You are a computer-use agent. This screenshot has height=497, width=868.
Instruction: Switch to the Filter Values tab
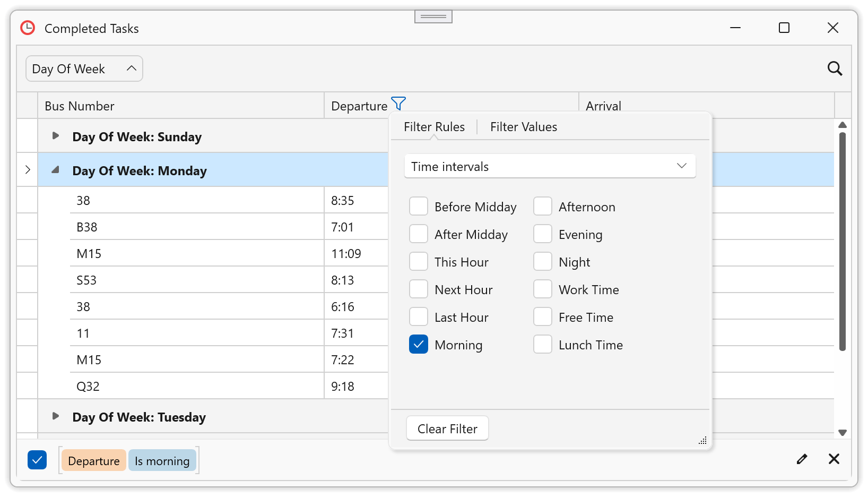[x=523, y=126]
